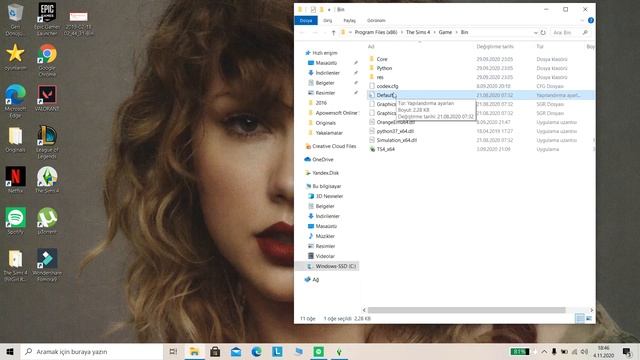Click taskbar search box Aramak için buraya yazın
640x360 pixels.
coord(92,351)
